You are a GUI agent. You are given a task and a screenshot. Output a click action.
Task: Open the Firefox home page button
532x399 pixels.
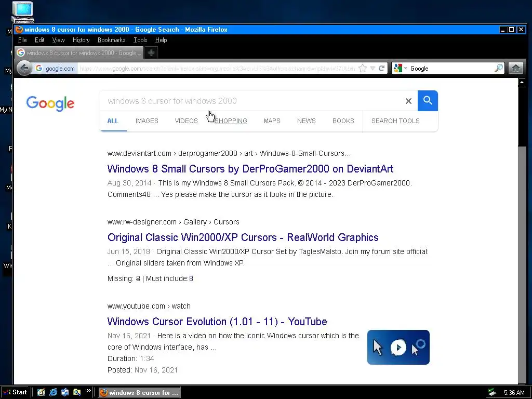[x=516, y=68]
